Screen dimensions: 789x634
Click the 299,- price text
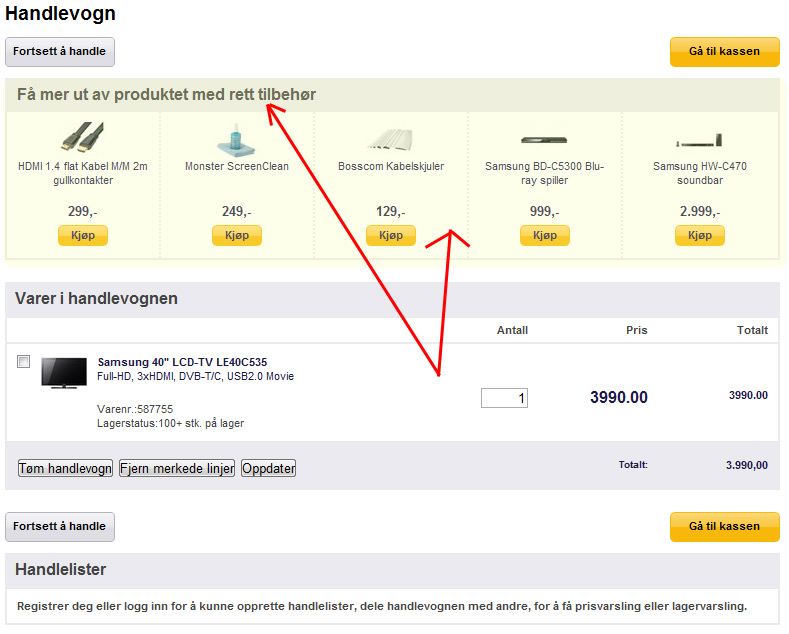tap(83, 211)
